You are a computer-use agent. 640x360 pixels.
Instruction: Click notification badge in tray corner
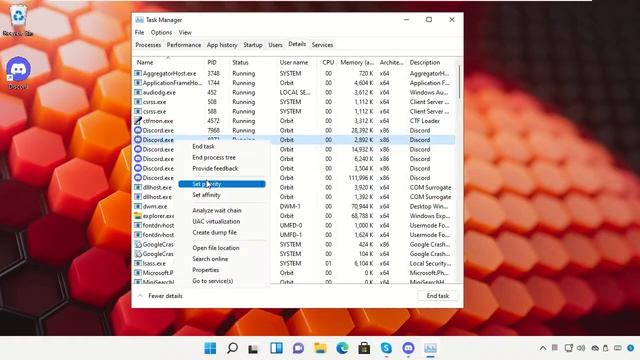coord(631,348)
